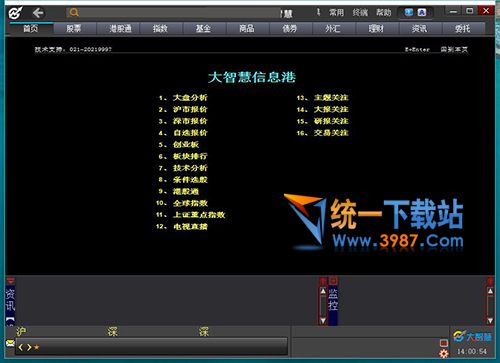Open the 基金 tab

(203, 29)
